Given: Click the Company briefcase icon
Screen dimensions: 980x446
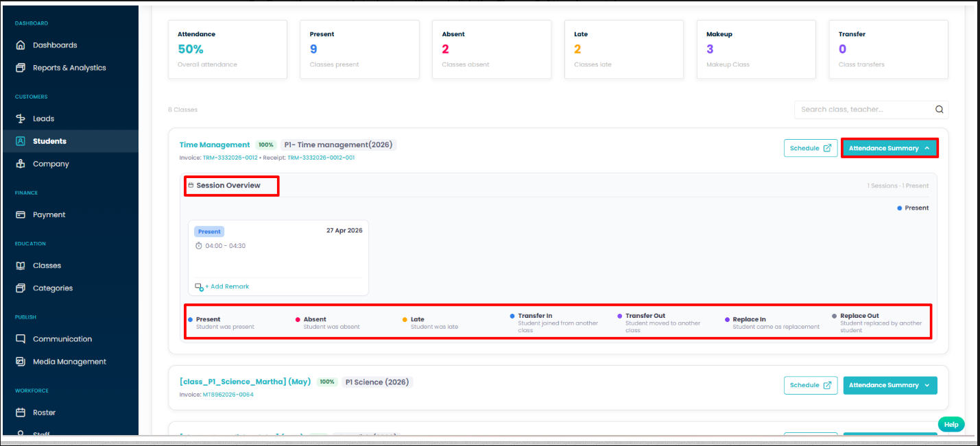Looking at the screenshot, I should tap(21, 164).
